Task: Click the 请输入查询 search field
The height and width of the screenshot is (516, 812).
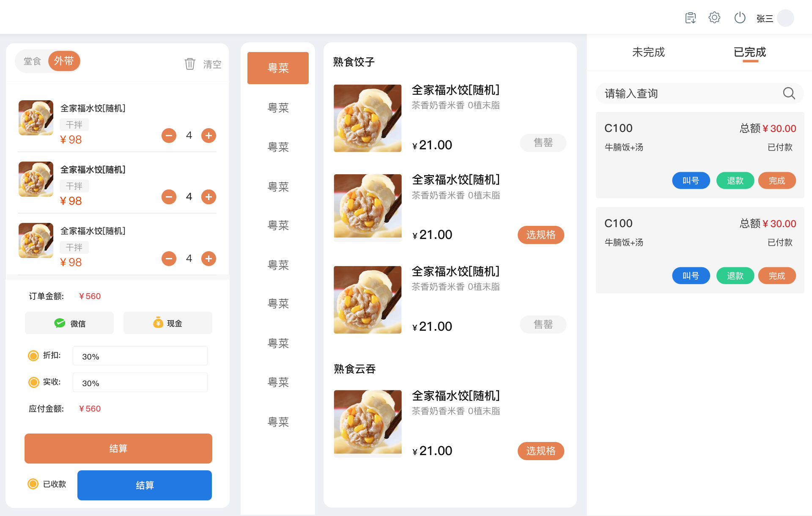Action: (x=689, y=93)
